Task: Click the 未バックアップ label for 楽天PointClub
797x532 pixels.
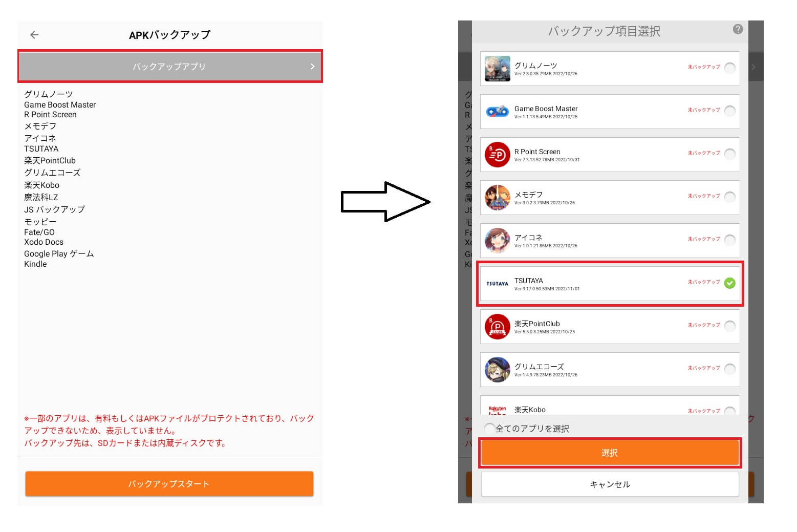Action: coord(704,325)
